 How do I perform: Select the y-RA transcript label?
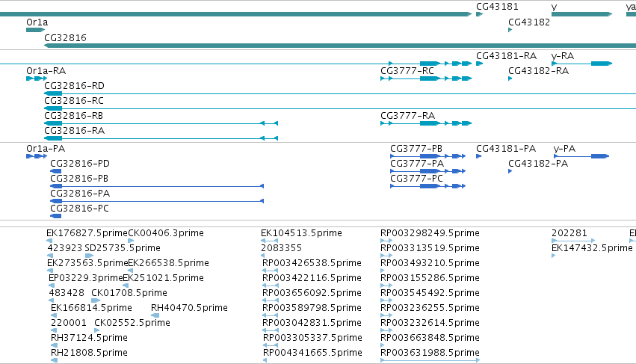click(x=563, y=56)
